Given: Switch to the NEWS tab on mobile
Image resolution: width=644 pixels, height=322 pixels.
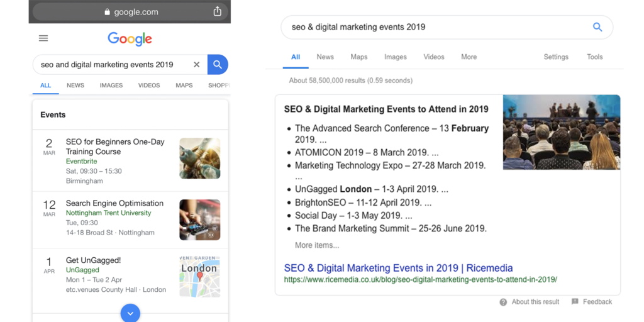Looking at the screenshot, I should (x=75, y=86).
